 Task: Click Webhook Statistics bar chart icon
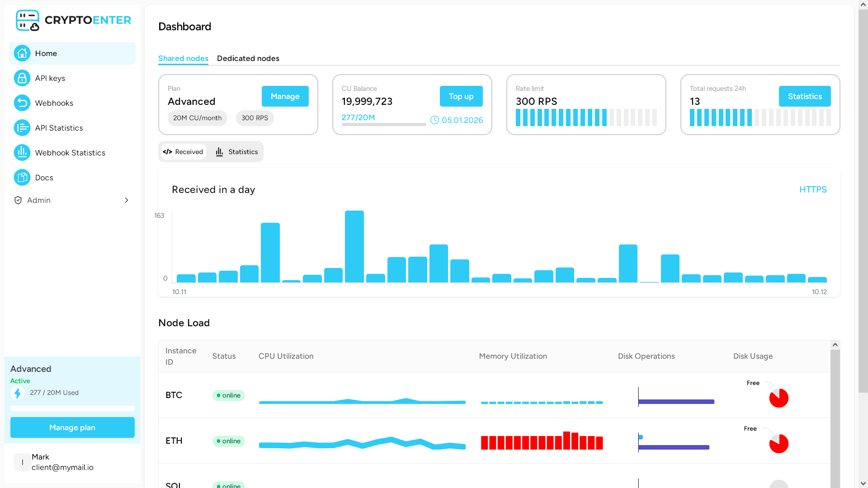pyautogui.click(x=22, y=153)
